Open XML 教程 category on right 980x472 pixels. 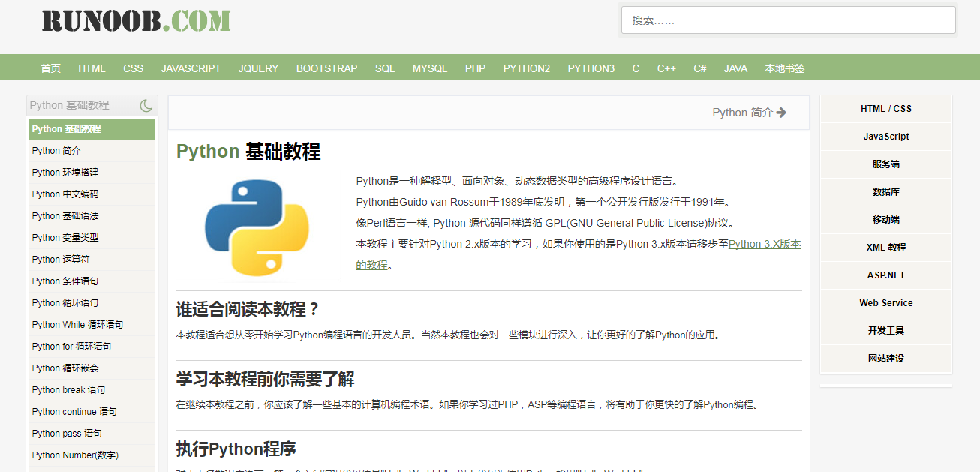886,248
